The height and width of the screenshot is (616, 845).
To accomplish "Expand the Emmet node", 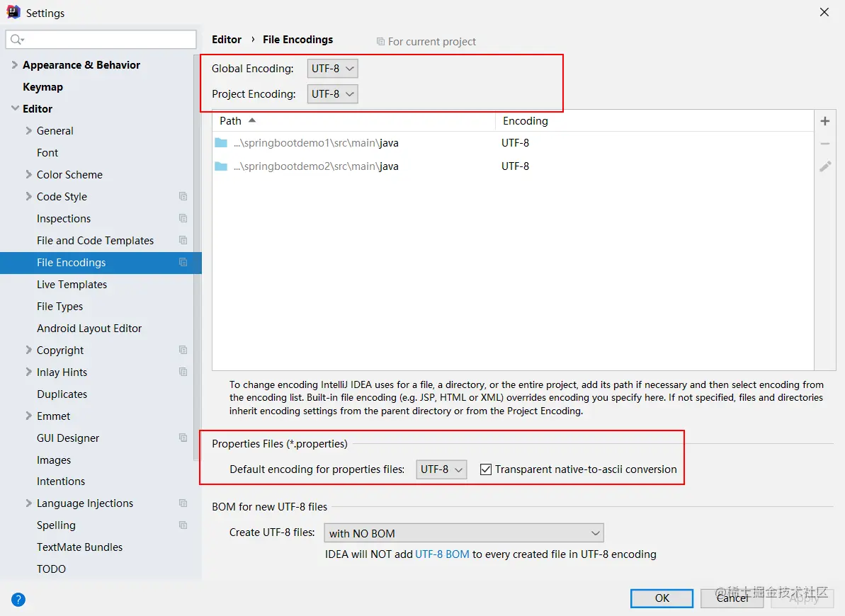I will pos(28,416).
